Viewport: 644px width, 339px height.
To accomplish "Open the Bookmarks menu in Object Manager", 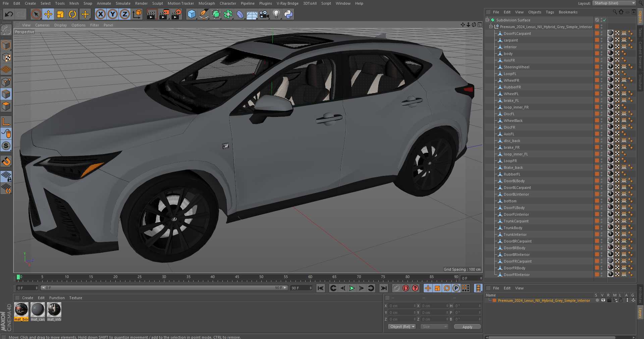I will click(568, 12).
